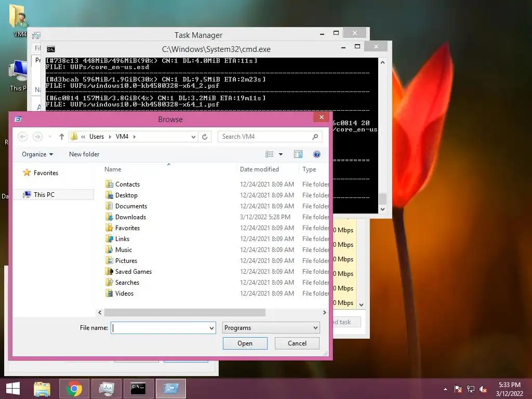Viewport: 532px width, 399px height.
Task: Click the change view icon
Action: point(270,154)
